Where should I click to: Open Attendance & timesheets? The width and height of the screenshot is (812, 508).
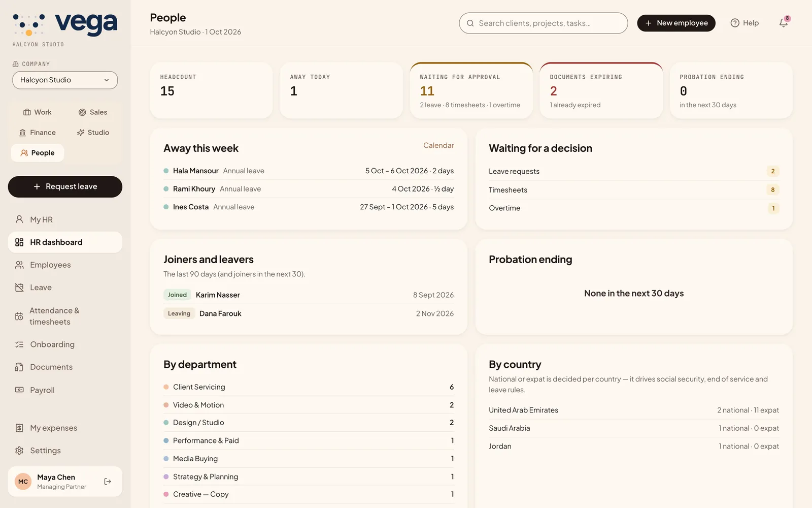pos(65,316)
